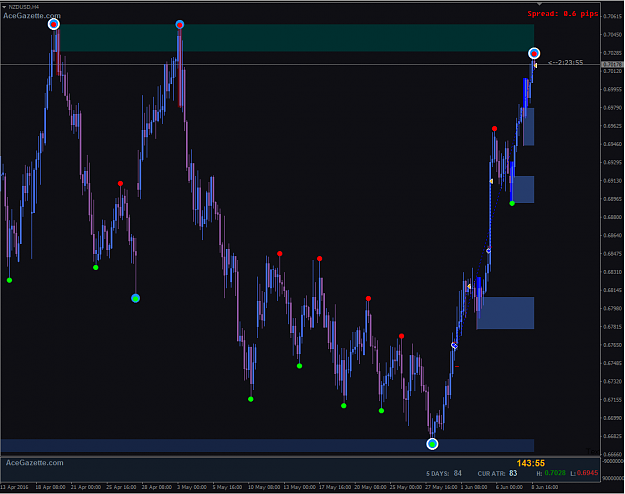Image resolution: width=625 pixels, height=494 pixels.
Task: Click the 'CUR ATR: 83' readout
Action: point(497,473)
